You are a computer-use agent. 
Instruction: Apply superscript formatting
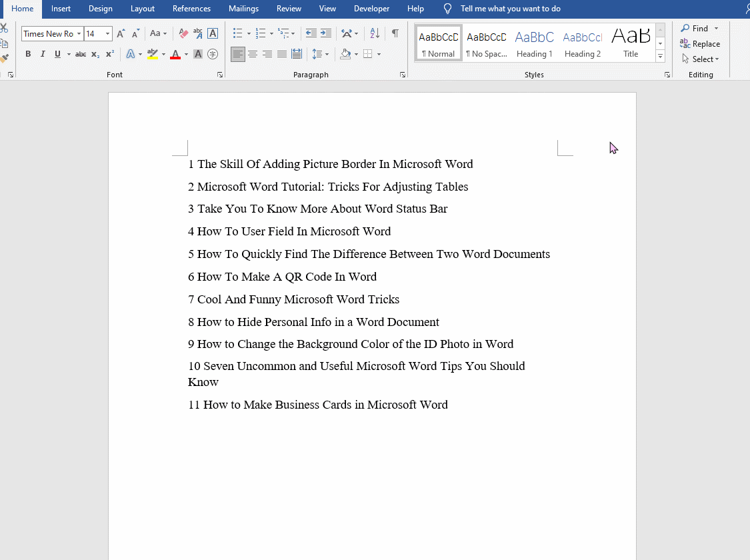click(110, 54)
